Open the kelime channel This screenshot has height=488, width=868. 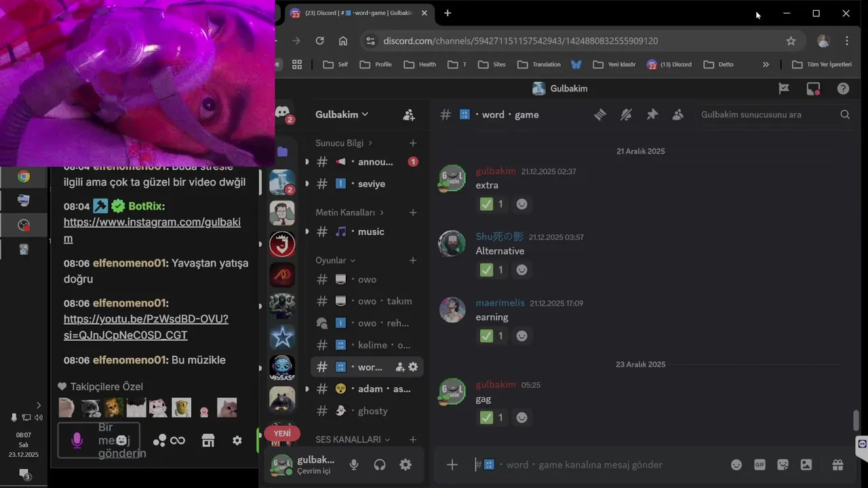coord(367,345)
